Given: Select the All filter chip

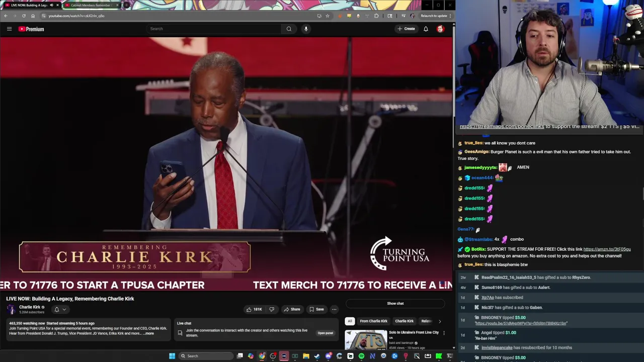Looking at the screenshot, I should tap(350, 321).
